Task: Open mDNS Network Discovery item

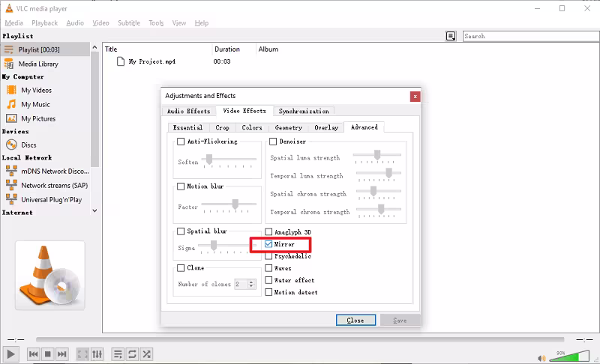Action: tap(45, 171)
